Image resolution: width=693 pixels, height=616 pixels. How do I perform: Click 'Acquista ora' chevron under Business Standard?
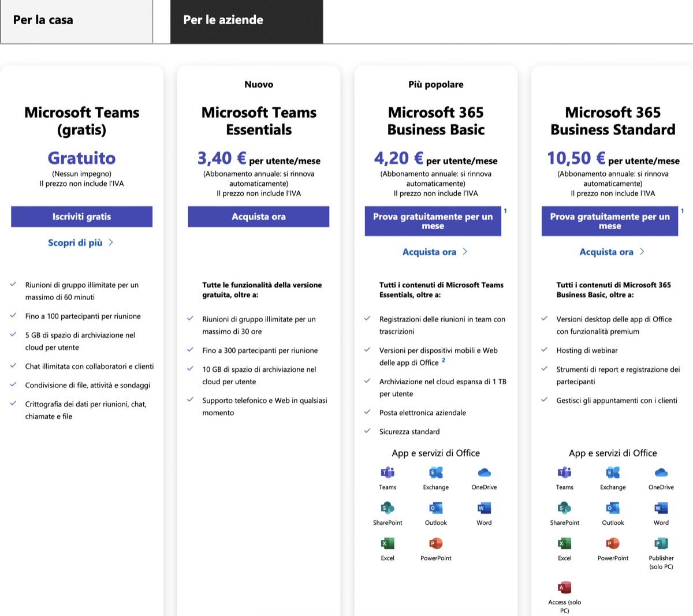coord(642,251)
